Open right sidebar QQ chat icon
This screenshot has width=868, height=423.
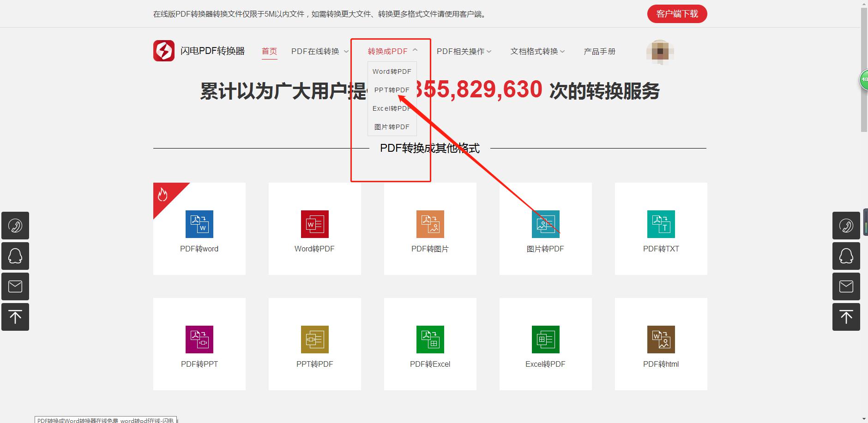click(x=846, y=256)
